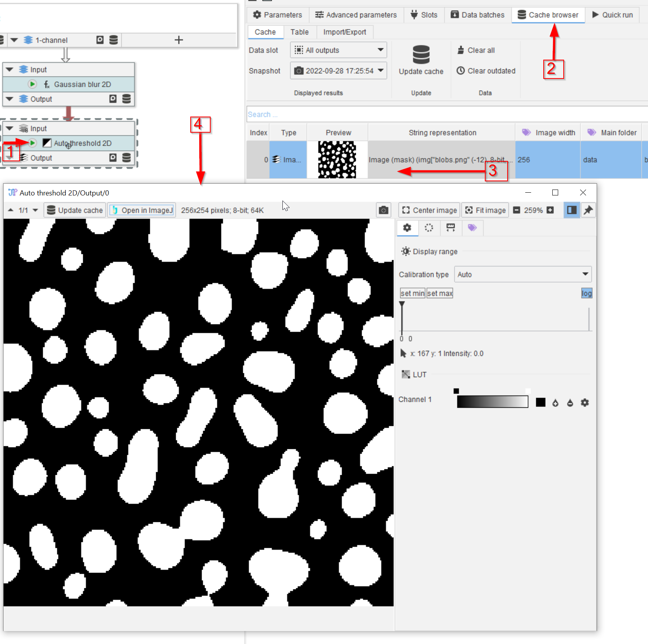Open the Channel 1 LUT settings gear

point(584,403)
